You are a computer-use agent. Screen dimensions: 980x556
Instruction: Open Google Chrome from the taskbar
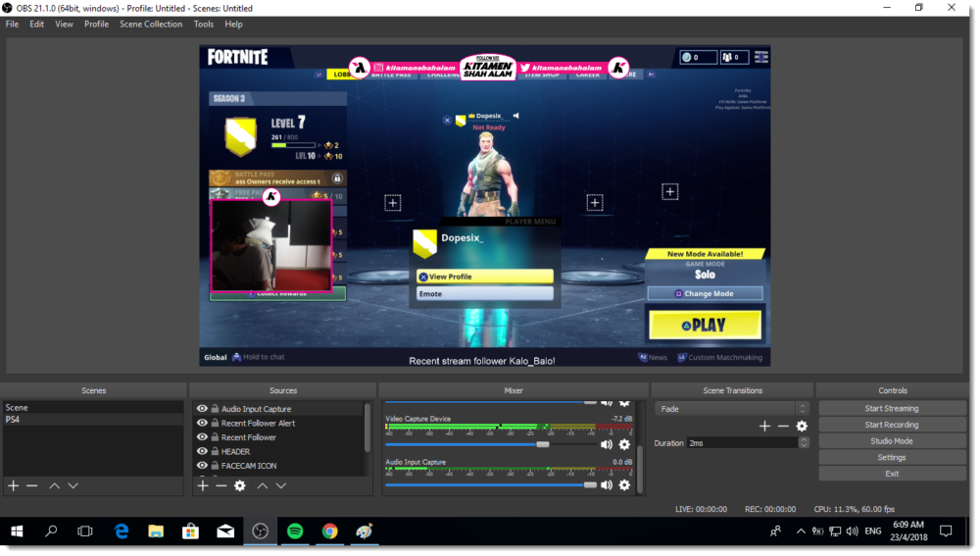330,531
